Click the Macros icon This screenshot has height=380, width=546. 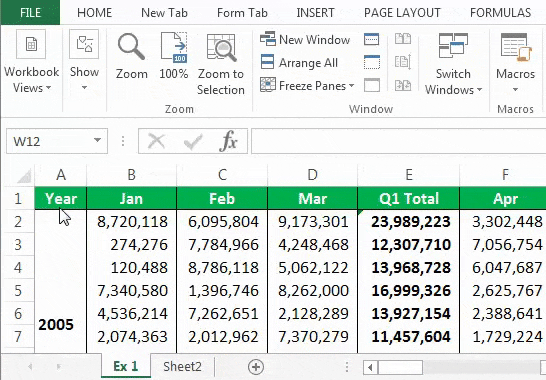pos(515,47)
